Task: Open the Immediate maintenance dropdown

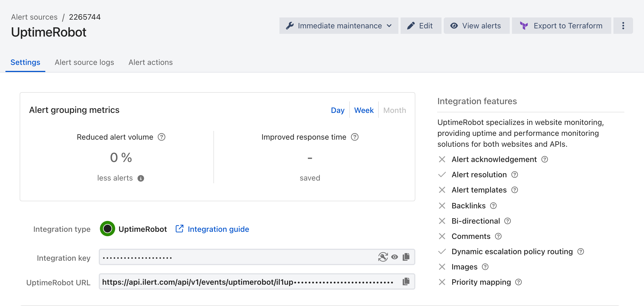Action: click(339, 26)
